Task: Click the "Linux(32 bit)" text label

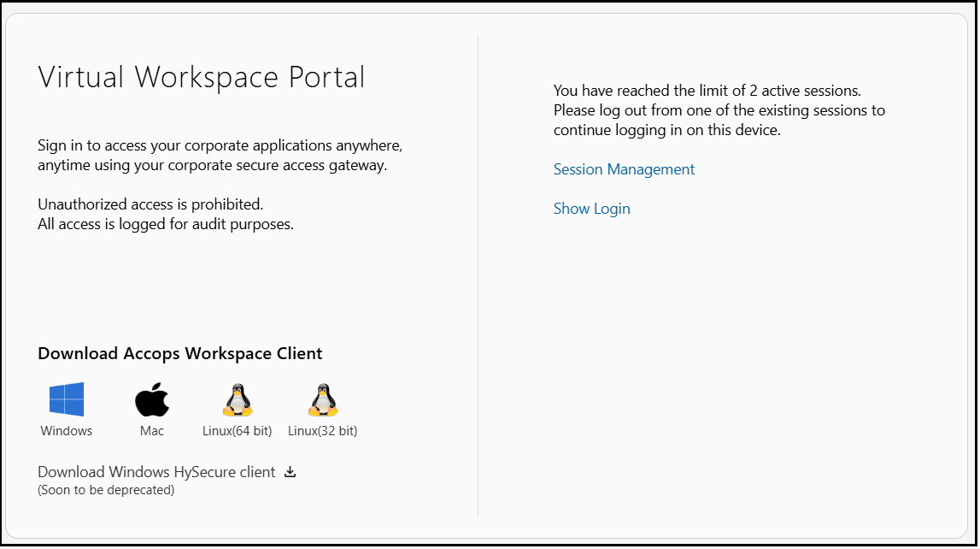Action: (322, 431)
